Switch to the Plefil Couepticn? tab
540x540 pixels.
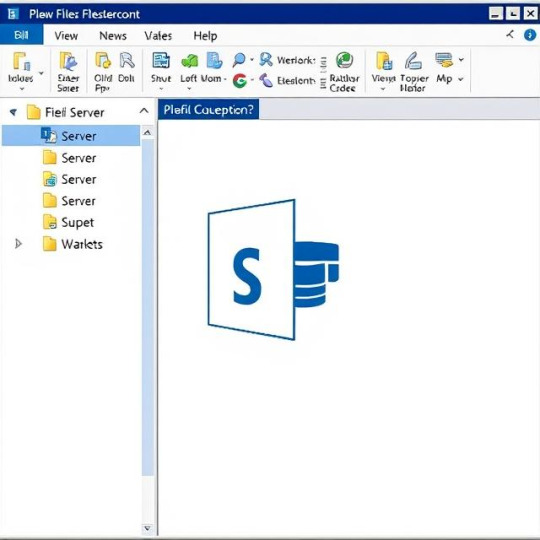pos(208,110)
